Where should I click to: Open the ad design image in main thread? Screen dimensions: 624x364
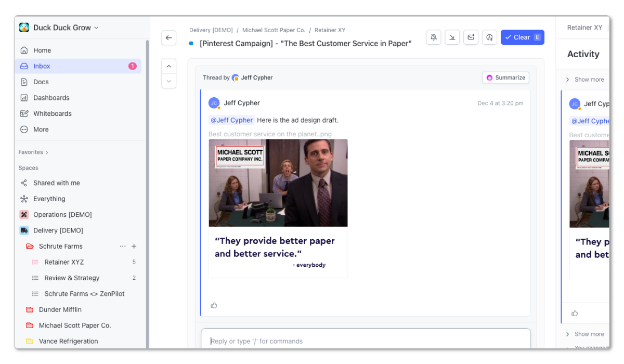278,209
